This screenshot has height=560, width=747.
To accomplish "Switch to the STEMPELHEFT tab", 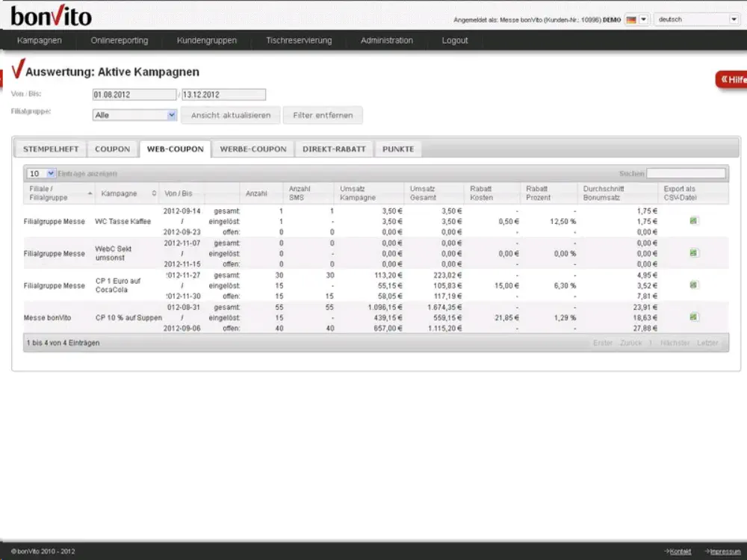I will [50, 149].
